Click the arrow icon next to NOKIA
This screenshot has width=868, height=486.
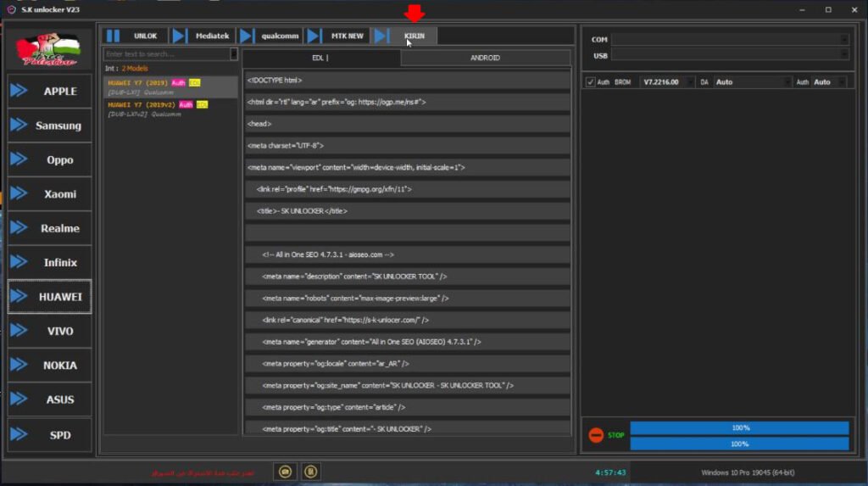[19, 365]
